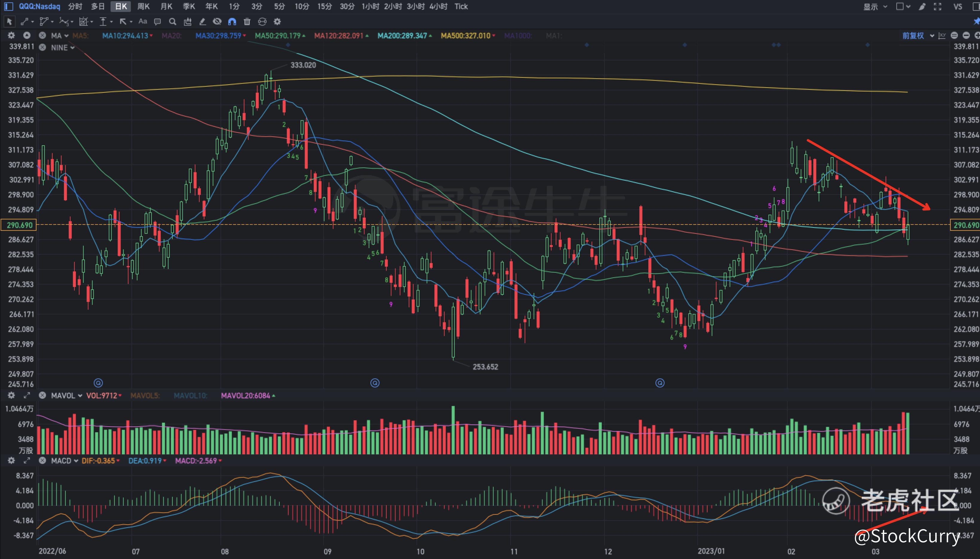
Task: Toggle the magnet snap mode
Action: [x=232, y=22]
